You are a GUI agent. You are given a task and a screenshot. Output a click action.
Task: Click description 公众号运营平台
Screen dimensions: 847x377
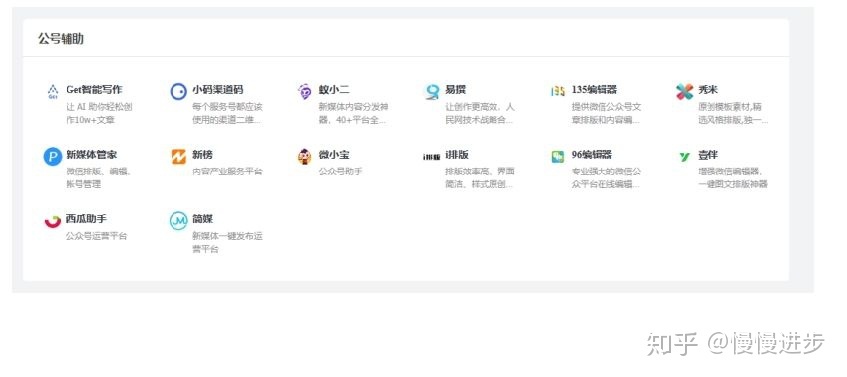click(97, 236)
